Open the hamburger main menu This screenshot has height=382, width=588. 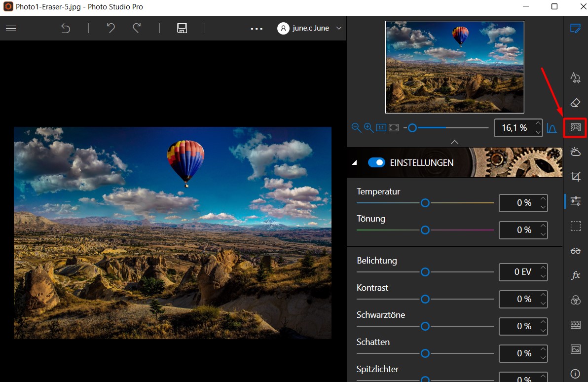click(11, 28)
